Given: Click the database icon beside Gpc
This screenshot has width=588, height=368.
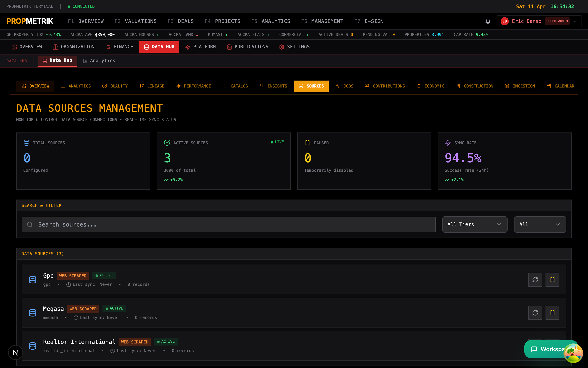Looking at the screenshot, I should (32, 280).
